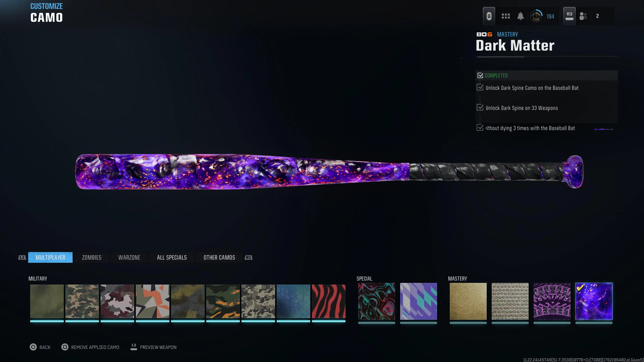Open the Warzone camo tab
Screen dimensions: 644x362
point(129,257)
